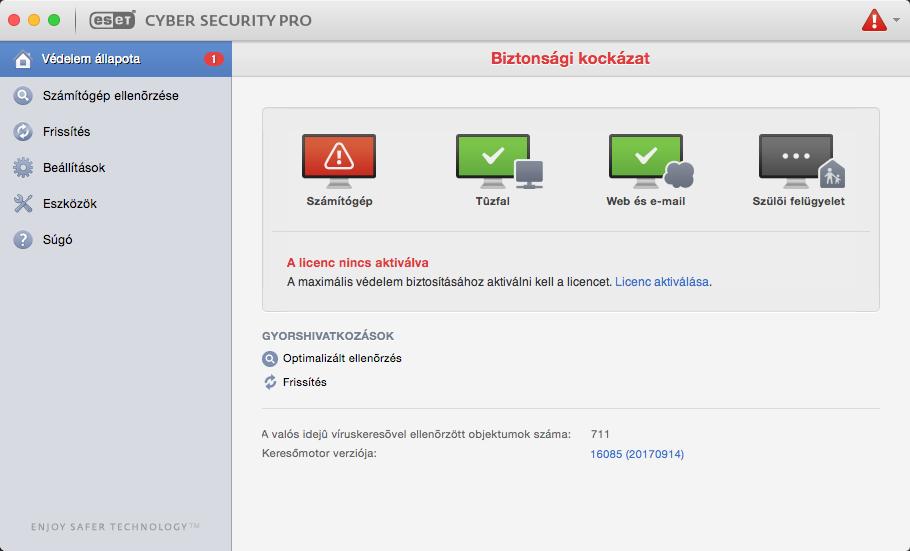
Task: Open Szülői felügyelet parental control icon
Action: point(801,161)
